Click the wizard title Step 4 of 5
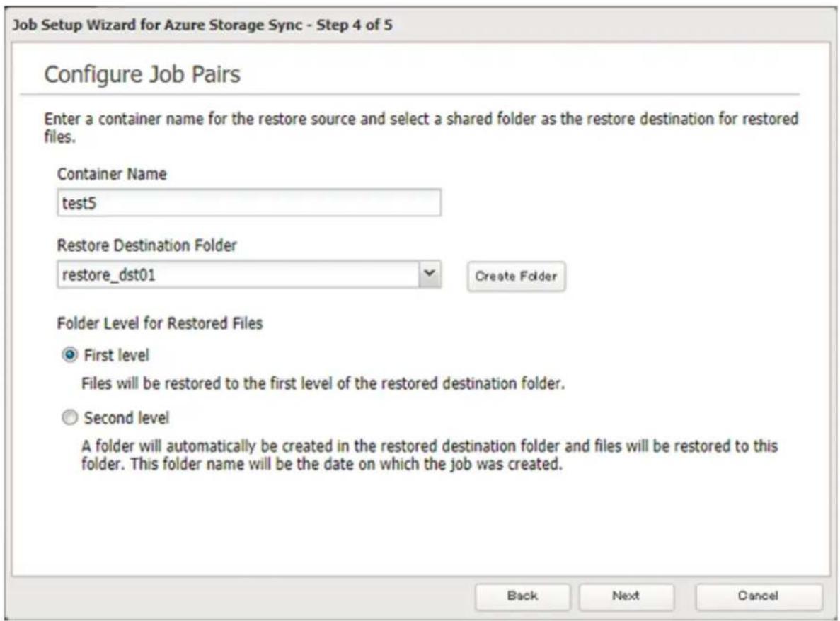 [202, 25]
